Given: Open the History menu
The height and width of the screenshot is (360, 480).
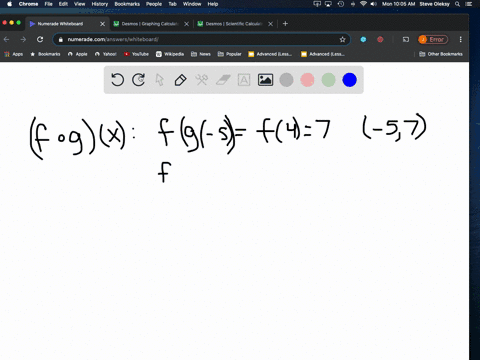Looking at the screenshot, I should (x=100, y=4).
